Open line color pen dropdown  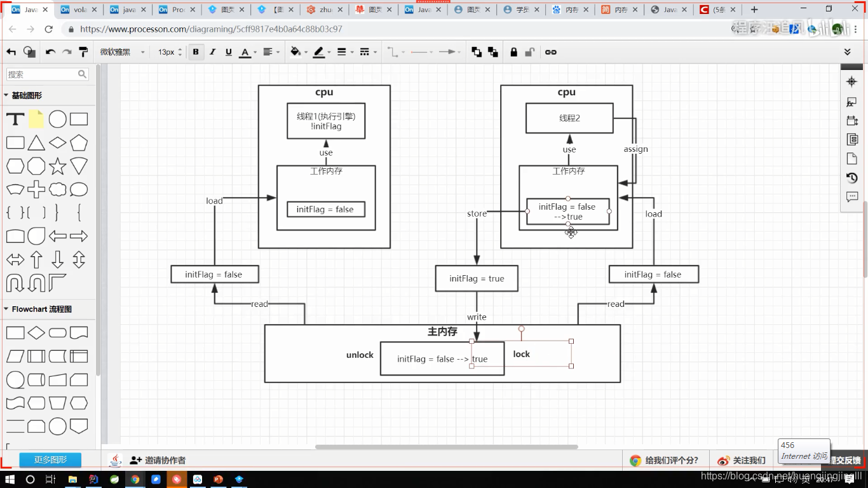coord(322,52)
